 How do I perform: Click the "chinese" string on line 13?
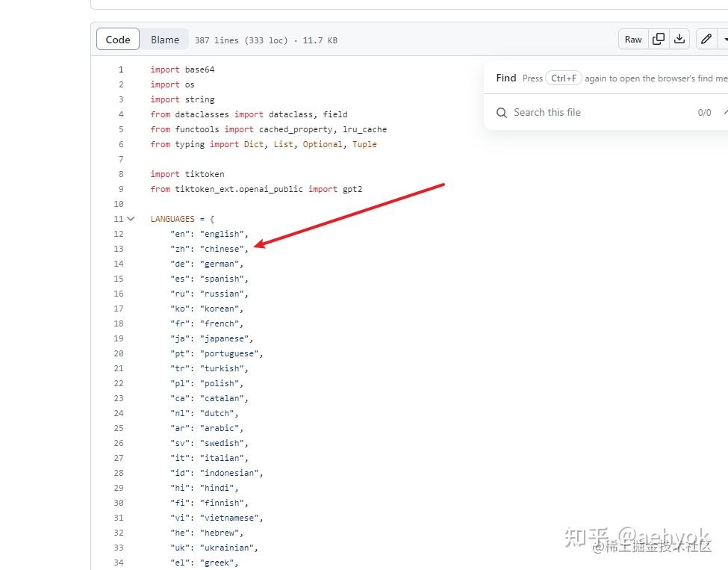(x=223, y=249)
